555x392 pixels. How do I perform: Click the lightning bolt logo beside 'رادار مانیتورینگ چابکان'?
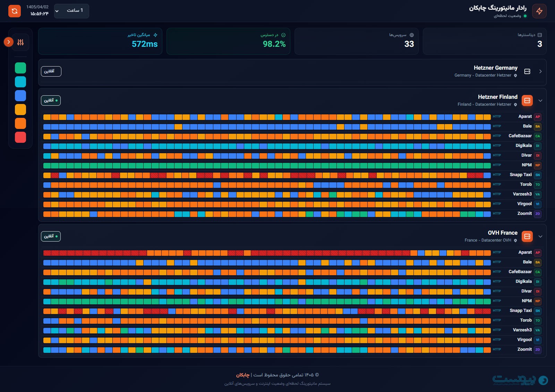click(539, 11)
